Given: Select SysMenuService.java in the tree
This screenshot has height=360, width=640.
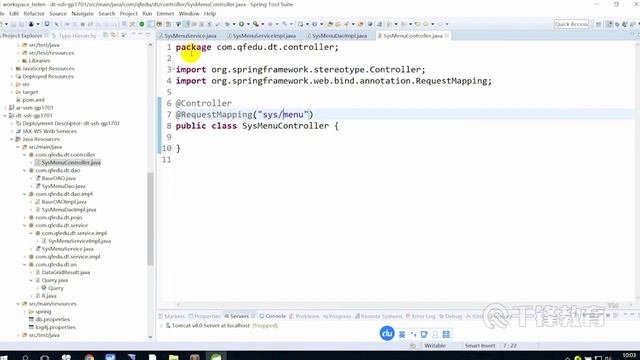Looking at the screenshot, I should tap(67, 249).
